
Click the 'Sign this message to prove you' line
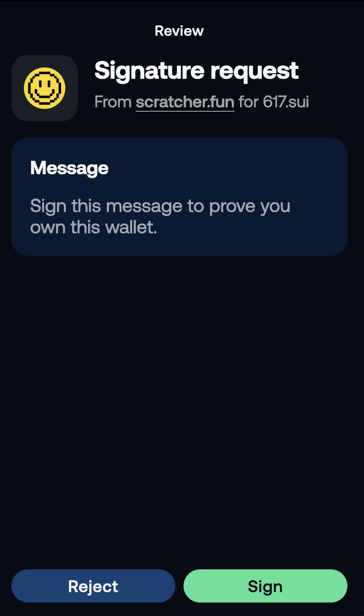pyautogui.click(x=160, y=206)
